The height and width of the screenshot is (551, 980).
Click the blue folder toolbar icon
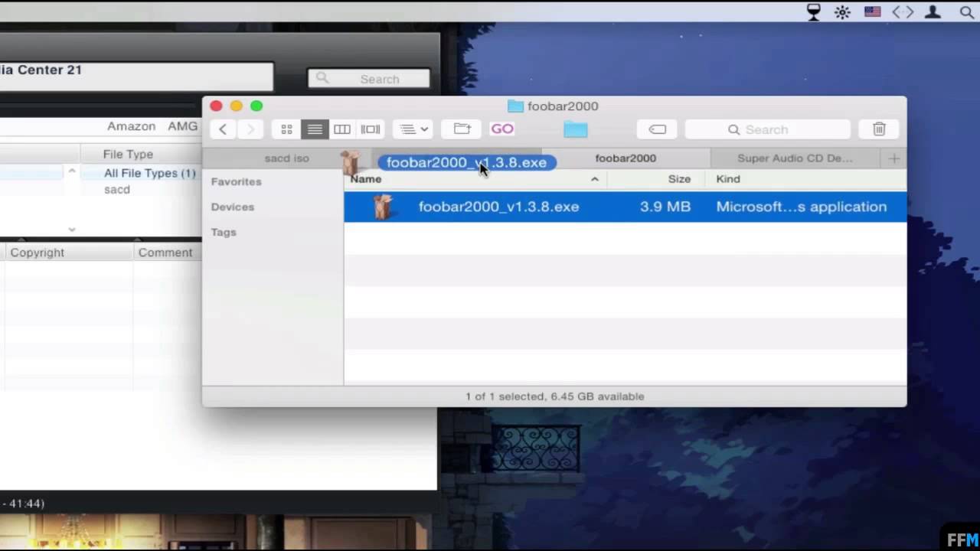pos(576,129)
